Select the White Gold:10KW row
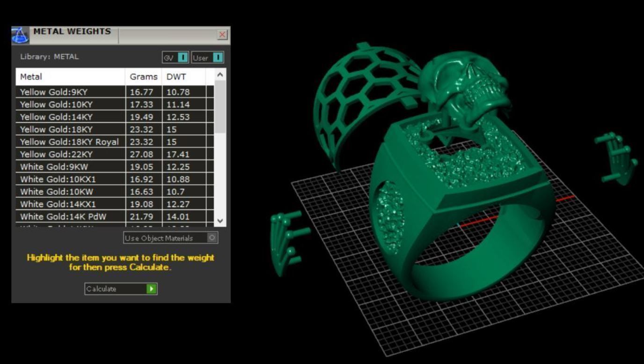Image resolution: width=644 pixels, height=364 pixels. coord(115,191)
